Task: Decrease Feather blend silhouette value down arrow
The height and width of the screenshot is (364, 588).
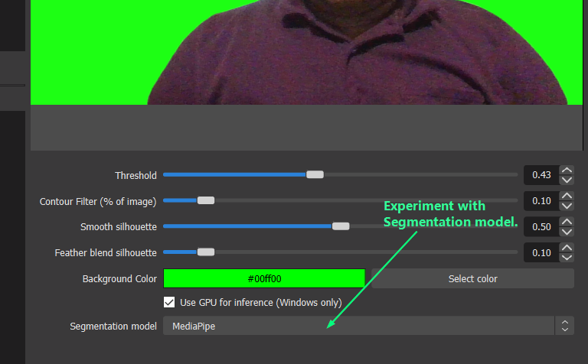Action: [567, 257]
